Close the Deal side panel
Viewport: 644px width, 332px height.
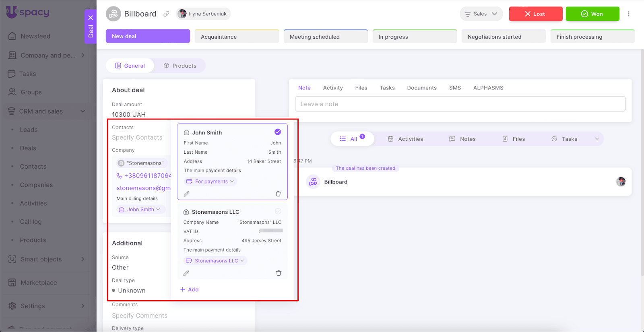pyautogui.click(x=91, y=18)
